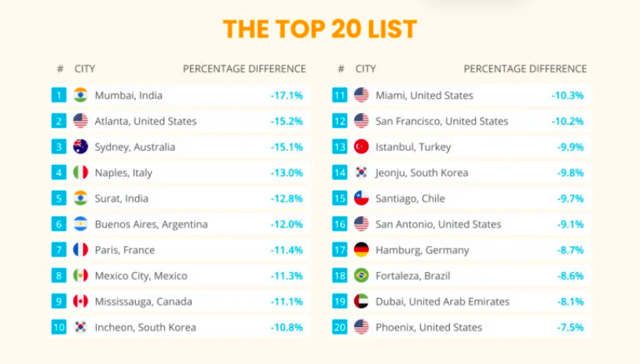Select the Chile flag beside Santiago

click(x=361, y=198)
